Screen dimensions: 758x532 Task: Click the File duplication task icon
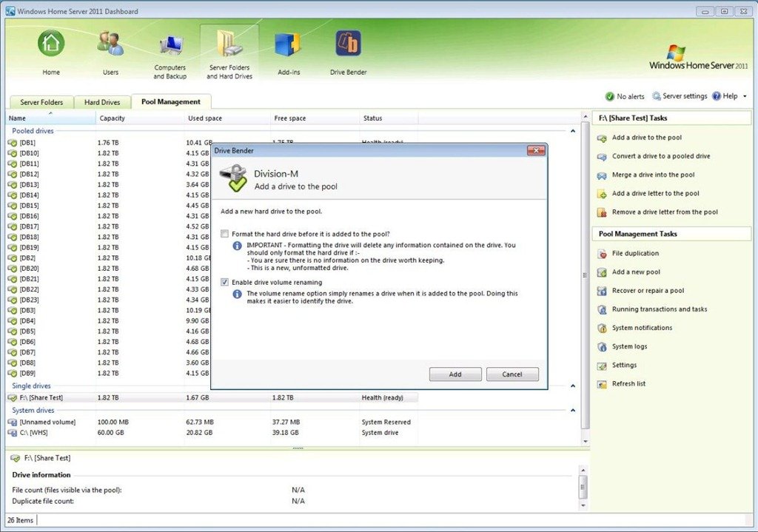coord(602,254)
